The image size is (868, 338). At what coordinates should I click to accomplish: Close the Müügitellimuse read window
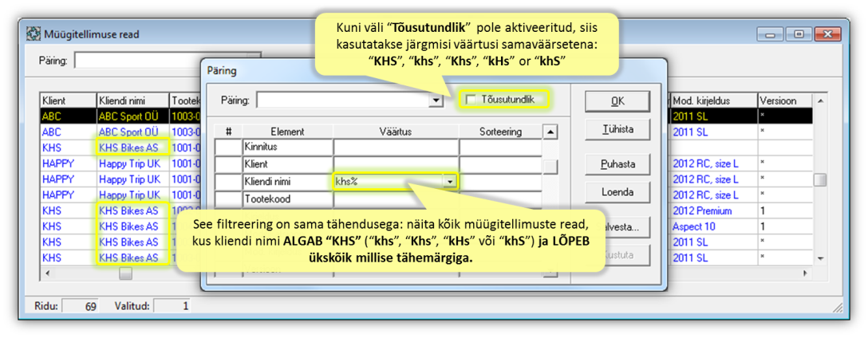coord(829,34)
